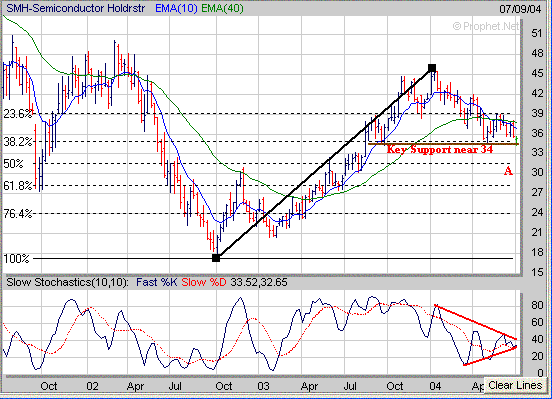
Task: Click the Jul label near 02 on axis
Action: (x=175, y=386)
